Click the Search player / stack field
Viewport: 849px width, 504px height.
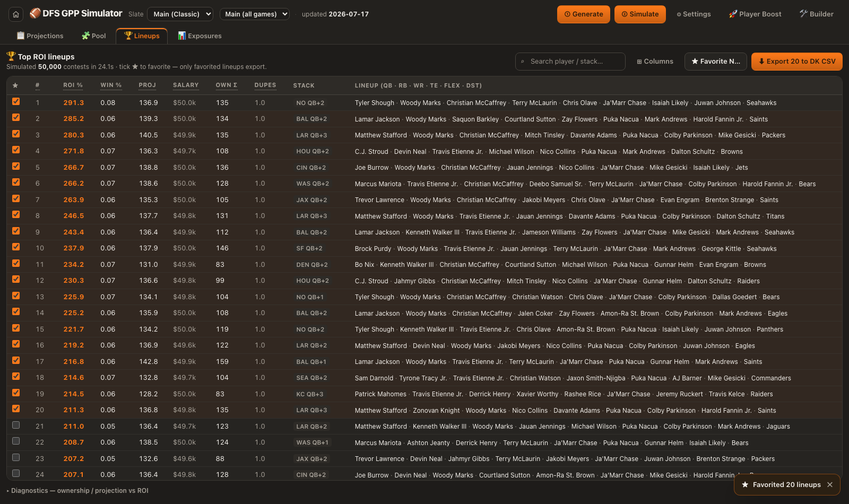(x=570, y=62)
